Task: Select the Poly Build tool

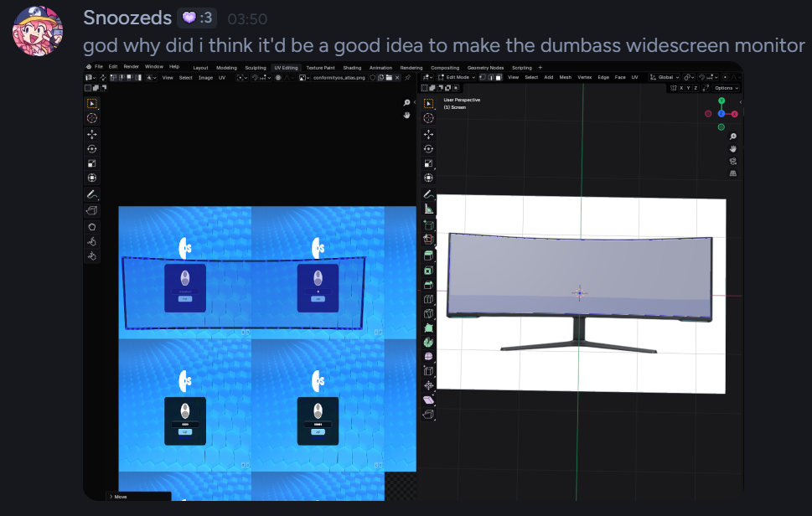Action: (x=428, y=328)
